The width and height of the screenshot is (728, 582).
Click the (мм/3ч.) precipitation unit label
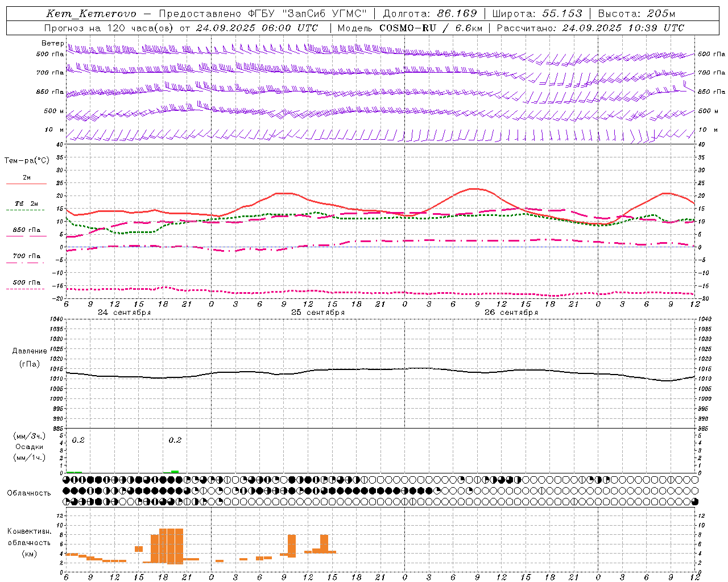pos(29,436)
